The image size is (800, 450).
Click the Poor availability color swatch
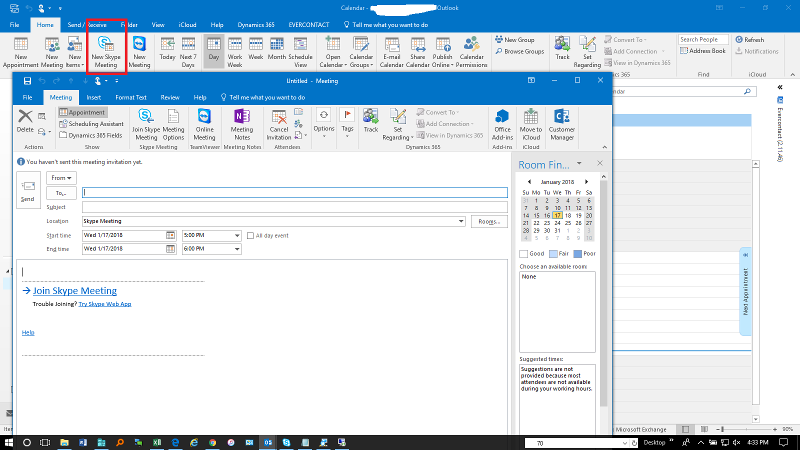click(578, 254)
